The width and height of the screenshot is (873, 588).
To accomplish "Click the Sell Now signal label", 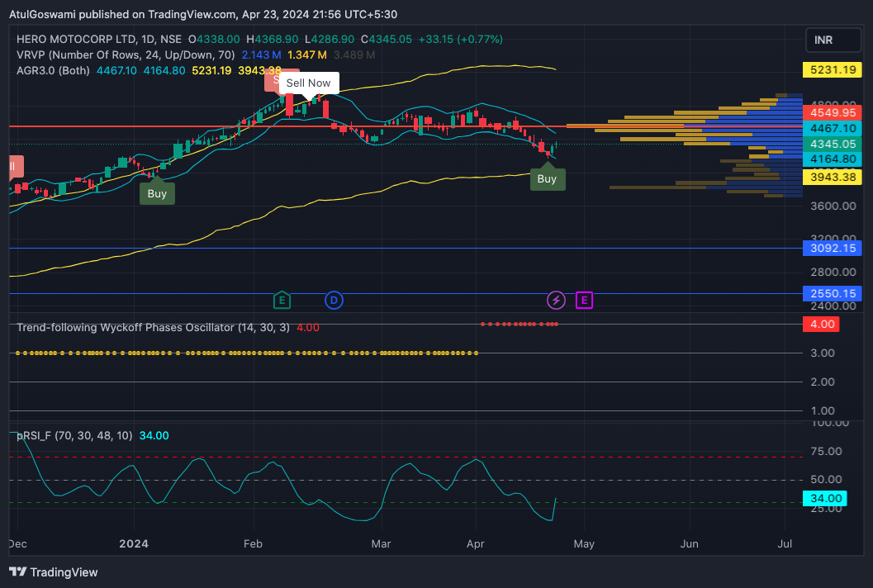I will tap(308, 83).
